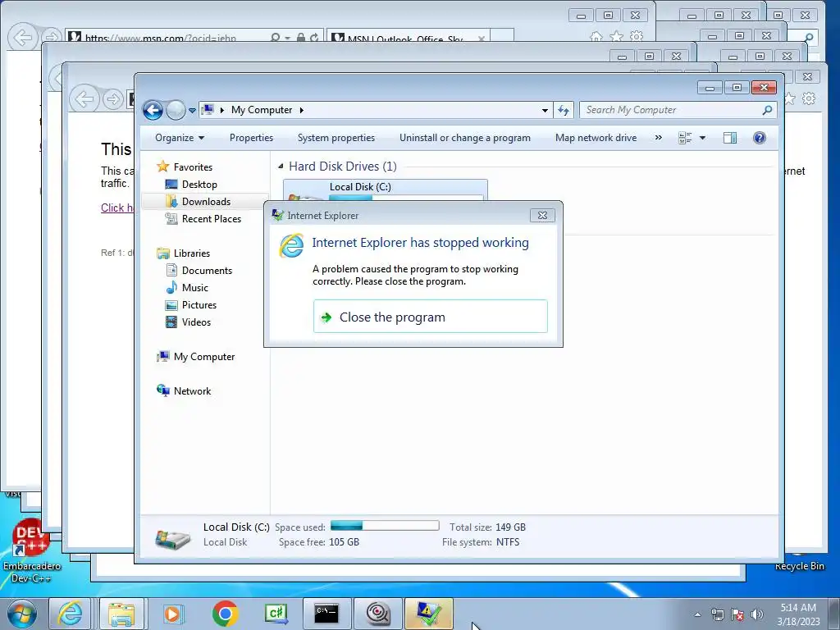The width and height of the screenshot is (840, 630).
Task: Refresh the My Computer view
Action: click(x=563, y=111)
